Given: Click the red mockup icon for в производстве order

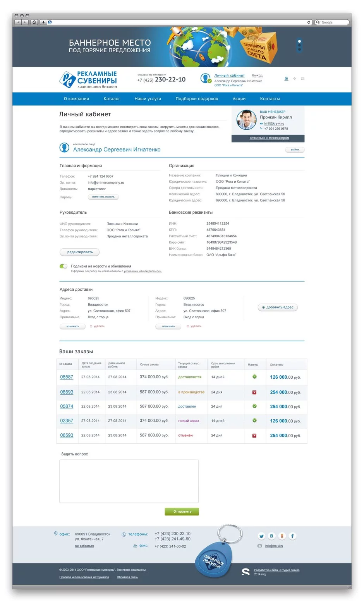Looking at the screenshot, I should coord(254,392).
